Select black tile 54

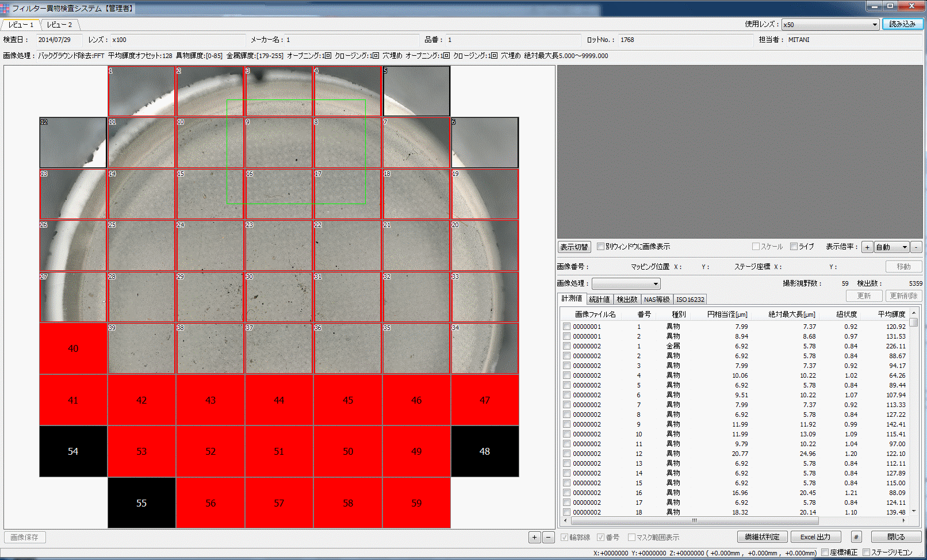pos(73,451)
